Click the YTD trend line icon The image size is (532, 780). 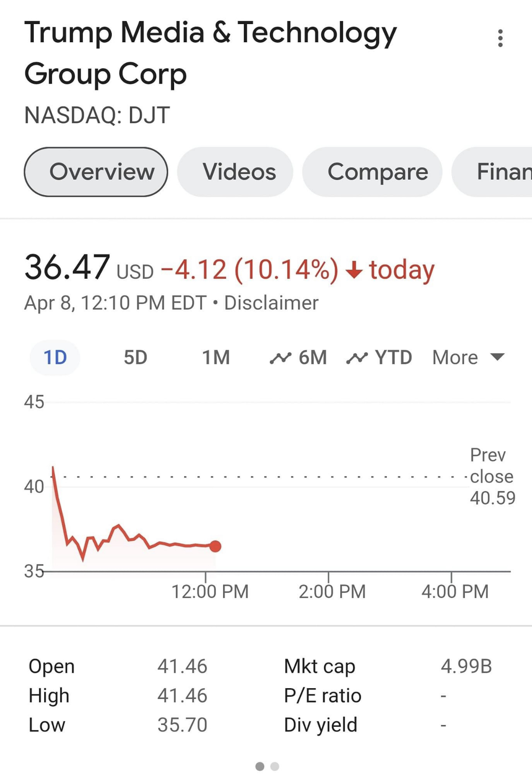pos(356,358)
